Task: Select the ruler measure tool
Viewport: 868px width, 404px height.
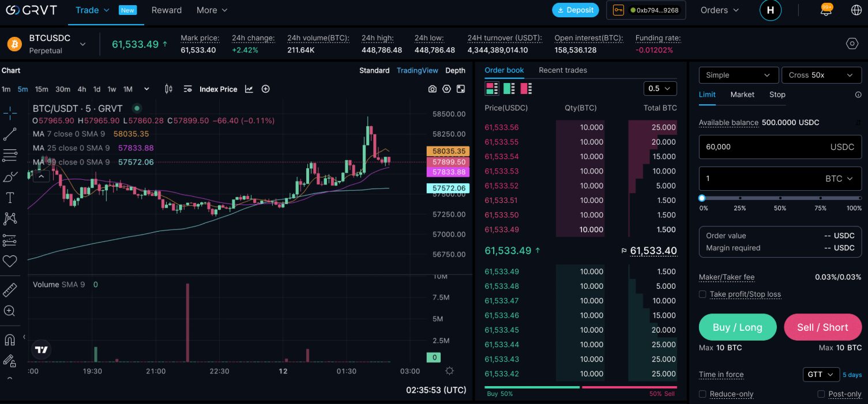Action: (10, 289)
